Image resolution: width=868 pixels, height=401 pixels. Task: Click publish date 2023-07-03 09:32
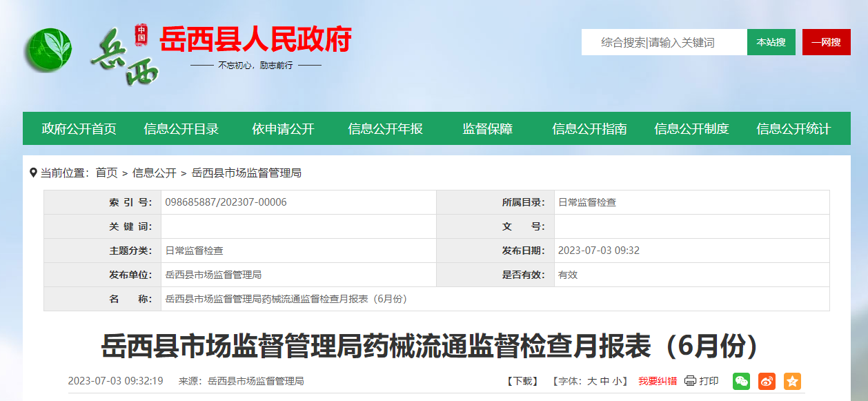coord(599,251)
